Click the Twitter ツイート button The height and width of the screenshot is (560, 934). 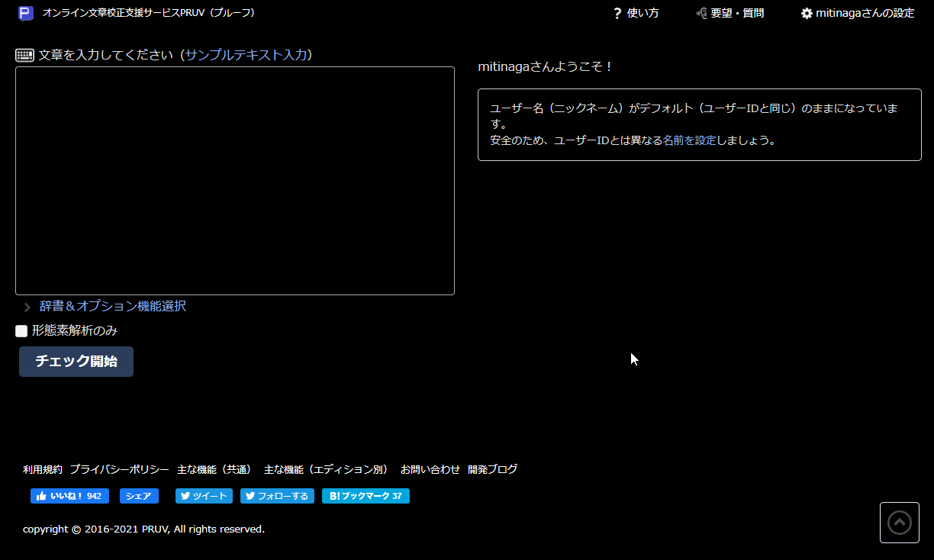click(x=204, y=496)
